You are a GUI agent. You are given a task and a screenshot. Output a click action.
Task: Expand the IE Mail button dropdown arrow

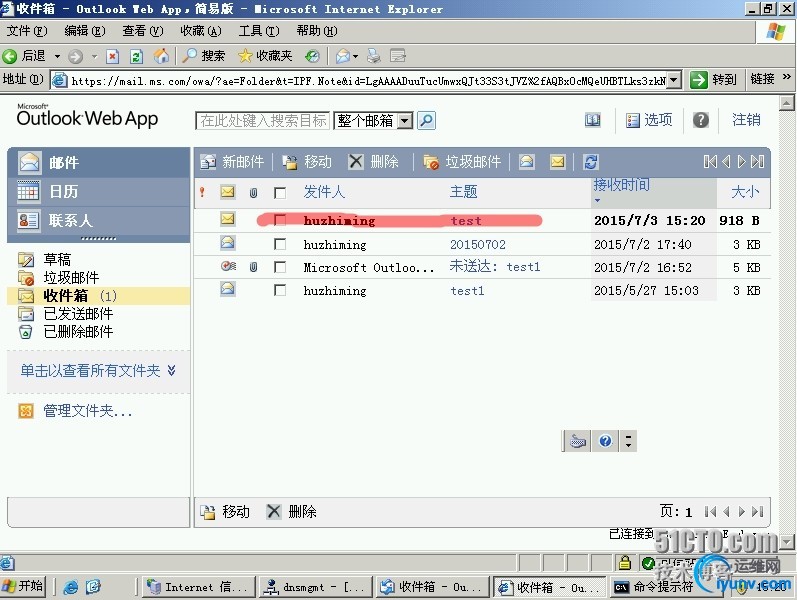coord(355,56)
